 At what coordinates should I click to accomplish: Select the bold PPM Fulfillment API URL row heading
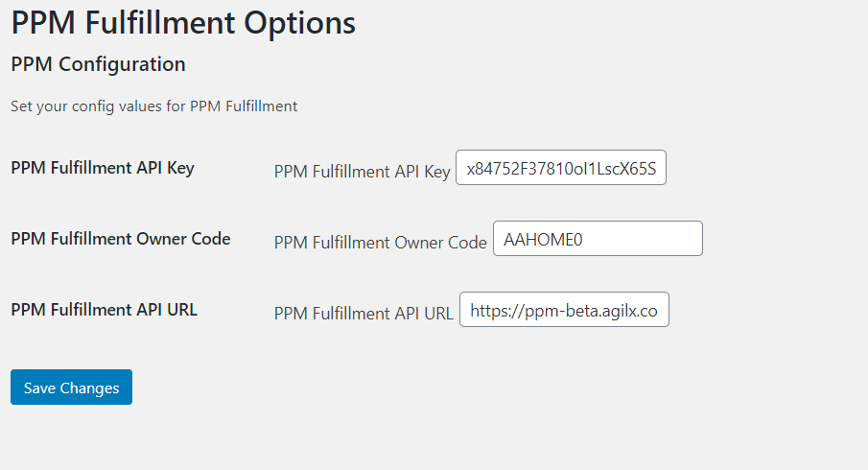[x=105, y=310]
